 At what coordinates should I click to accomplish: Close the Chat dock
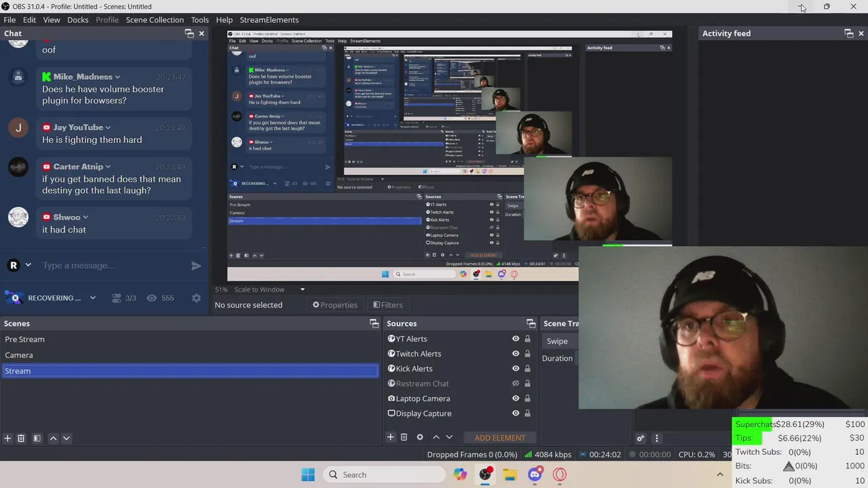coord(201,33)
